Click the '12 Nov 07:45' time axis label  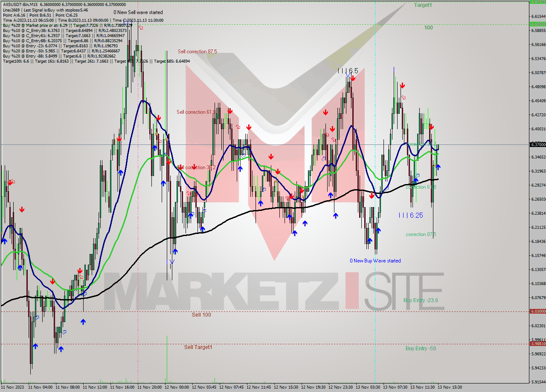click(232, 387)
